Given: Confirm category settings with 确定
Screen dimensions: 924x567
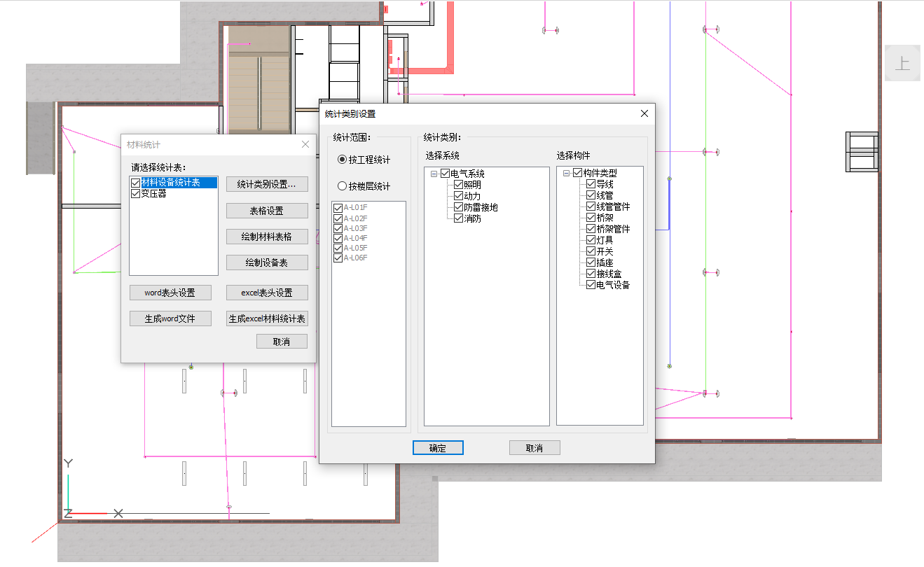Looking at the screenshot, I should (x=438, y=448).
